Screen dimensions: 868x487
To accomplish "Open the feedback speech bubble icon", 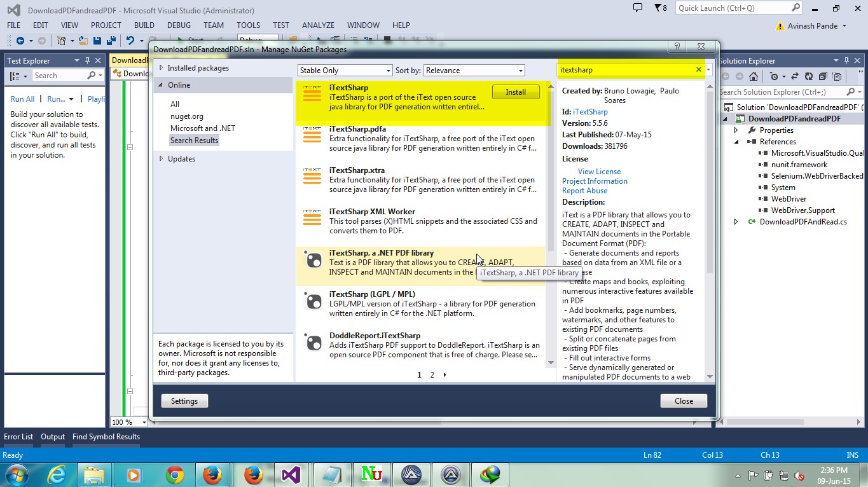I will (x=638, y=8).
